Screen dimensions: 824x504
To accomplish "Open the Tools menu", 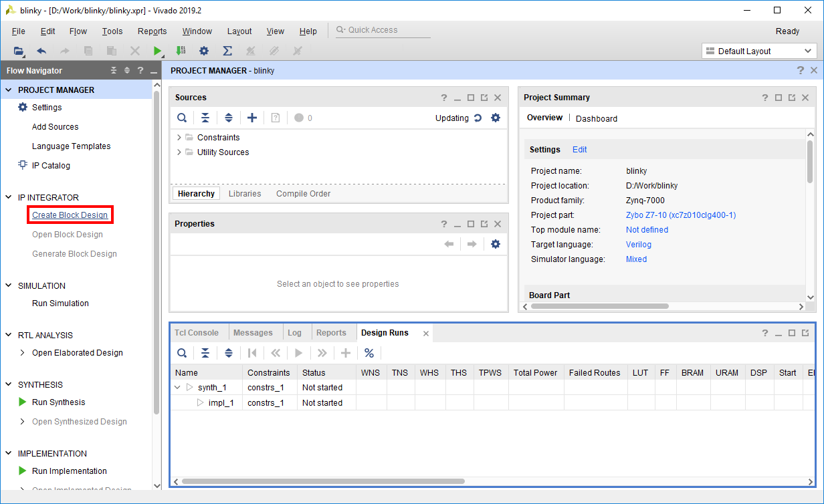I will point(112,31).
